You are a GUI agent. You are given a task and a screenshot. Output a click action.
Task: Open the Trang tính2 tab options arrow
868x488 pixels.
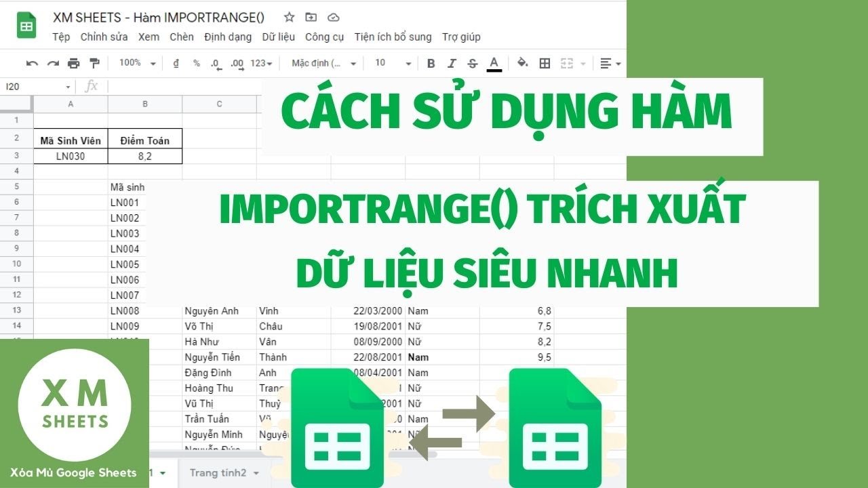pos(256,472)
